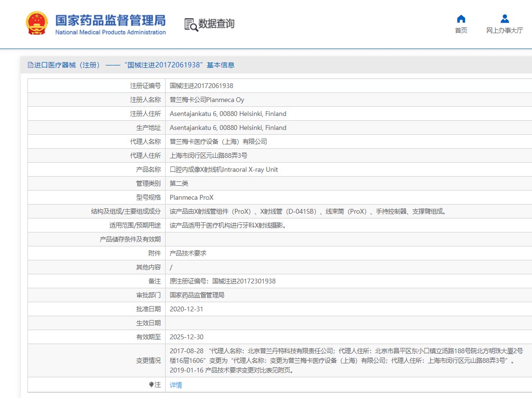The height and width of the screenshot is (398, 532).
Task: Open the 数据查询 search icon
Action: coord(191,25)
